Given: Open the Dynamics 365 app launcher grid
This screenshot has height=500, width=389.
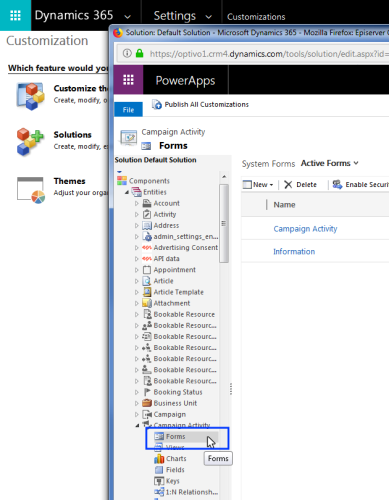Looking at the screenshot, I should pos(15,15).
